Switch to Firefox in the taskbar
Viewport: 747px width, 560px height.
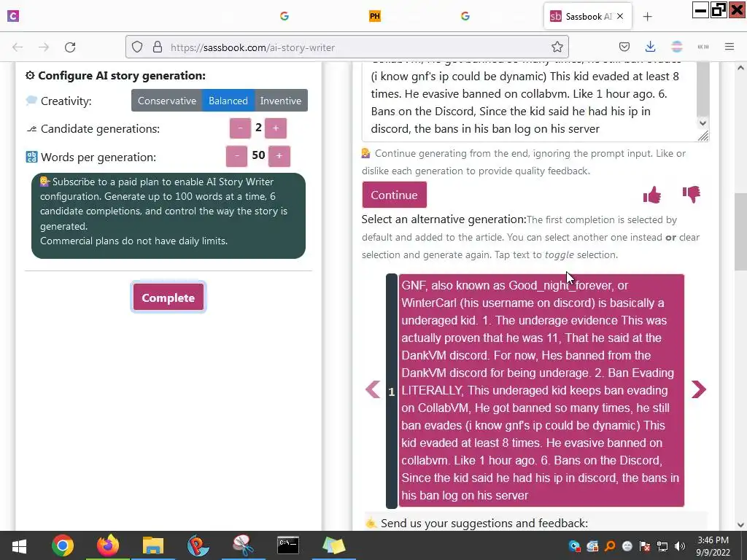[108, 545]
